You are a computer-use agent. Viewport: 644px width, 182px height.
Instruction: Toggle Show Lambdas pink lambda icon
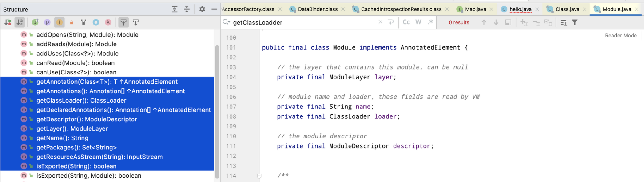108,22
